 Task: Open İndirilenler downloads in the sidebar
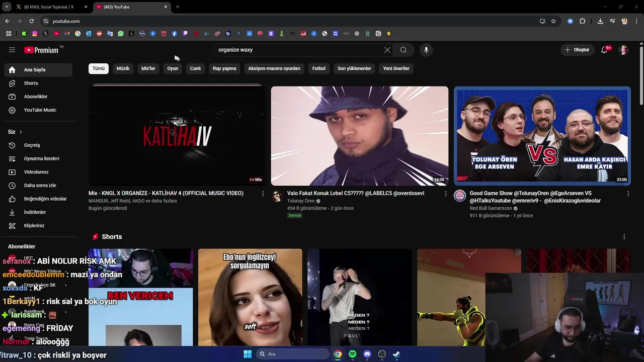tap(38, 212)
